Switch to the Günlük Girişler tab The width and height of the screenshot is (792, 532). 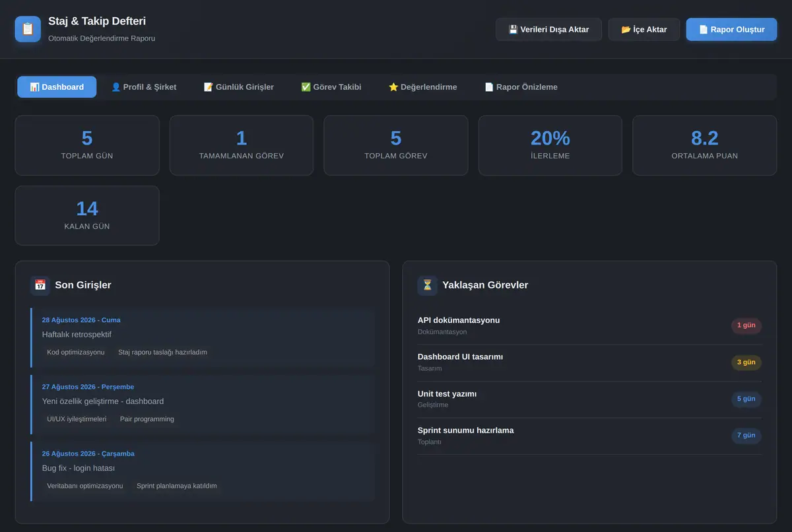click(x=239, y=87)
